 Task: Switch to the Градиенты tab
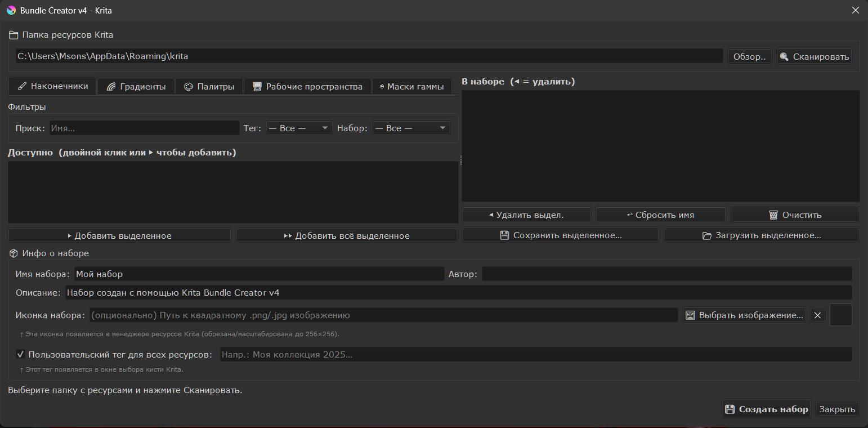[x=136, y=87]
